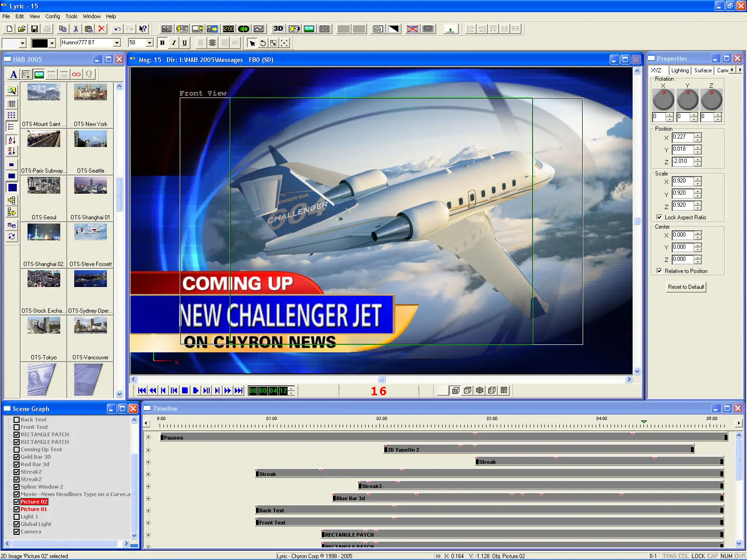The height and width of the screenshot is (560, 747).
Task: Open the Tools menu
Action: click(71, 16)
